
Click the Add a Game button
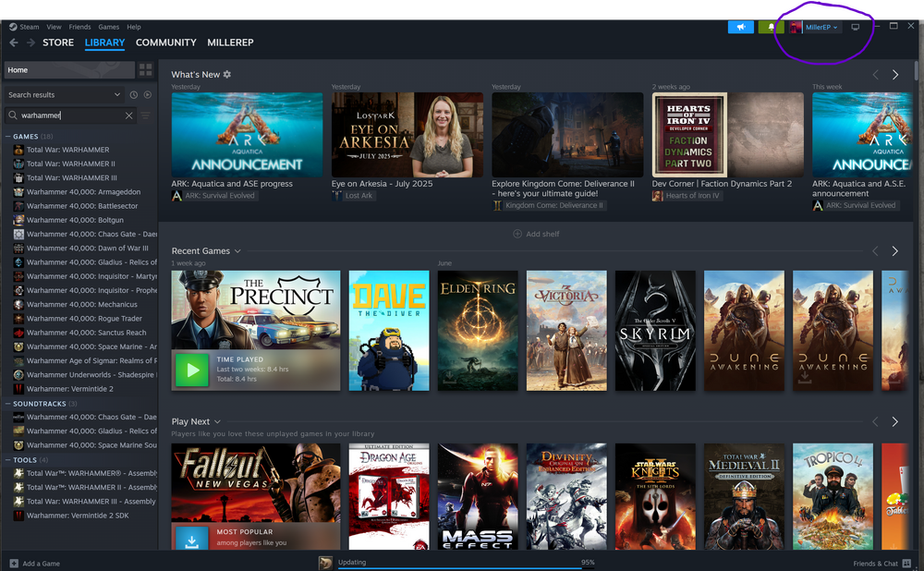coord(35,564)
